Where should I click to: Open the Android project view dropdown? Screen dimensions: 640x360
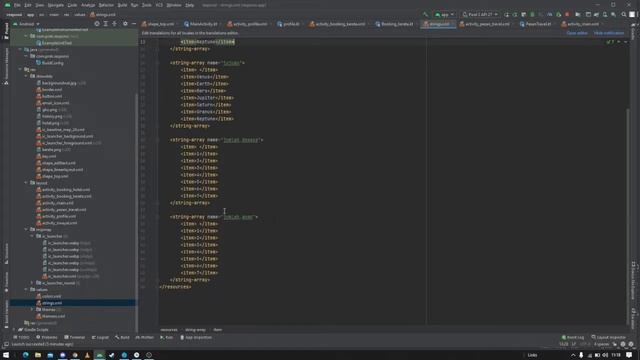pyautogui.click(x=27, y=24)
